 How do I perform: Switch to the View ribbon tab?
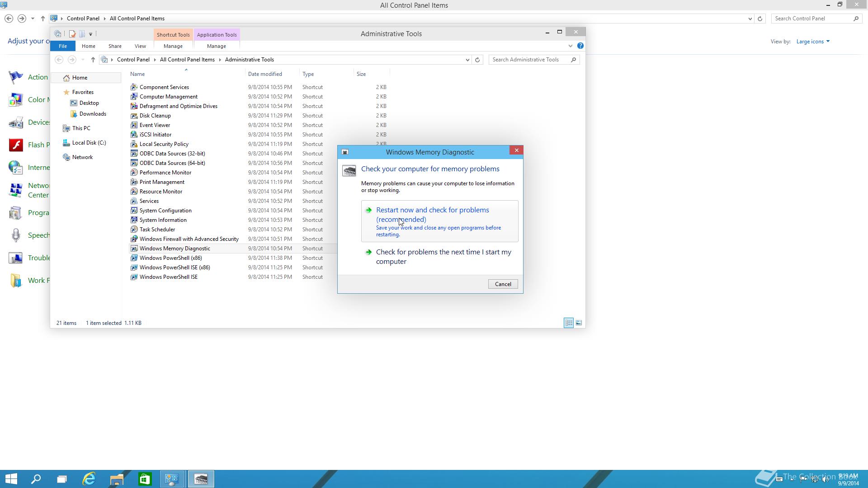(140, 46)
